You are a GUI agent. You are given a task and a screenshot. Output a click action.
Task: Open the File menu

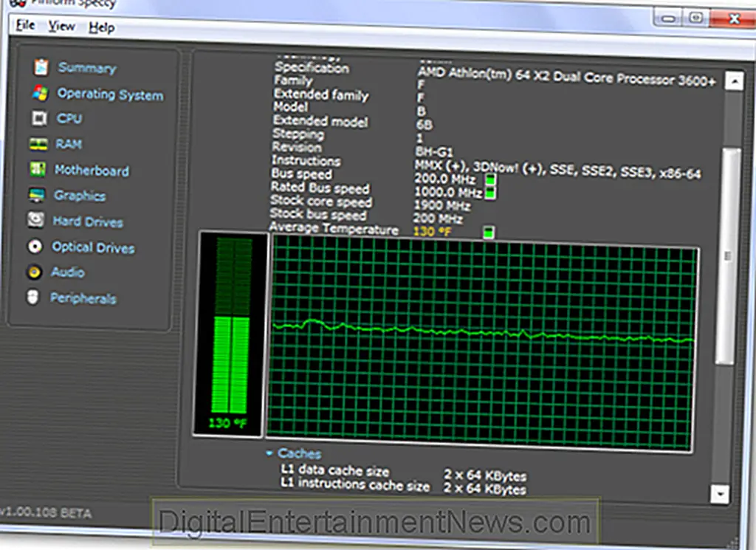coord(25,25)
